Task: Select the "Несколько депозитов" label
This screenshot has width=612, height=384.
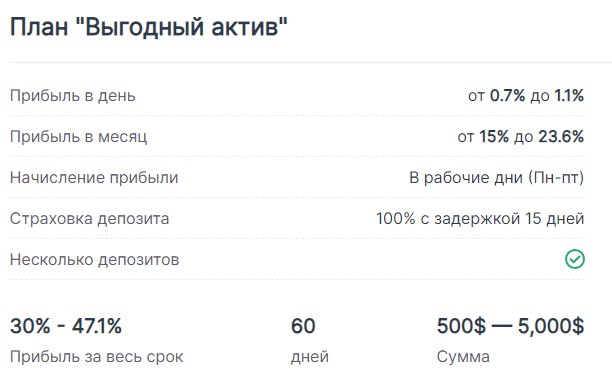Action: coord(94,260)
